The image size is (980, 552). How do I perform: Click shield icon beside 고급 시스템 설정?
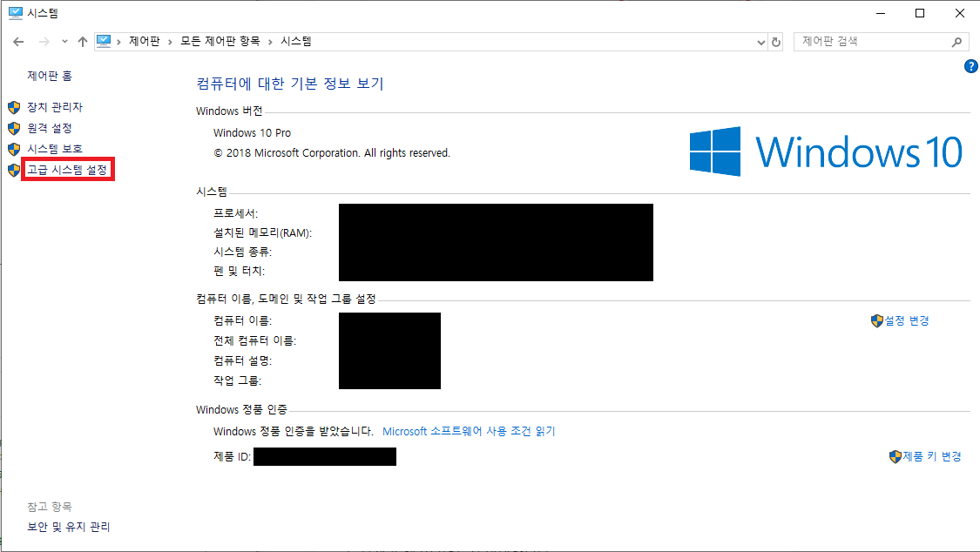[14, 170]
